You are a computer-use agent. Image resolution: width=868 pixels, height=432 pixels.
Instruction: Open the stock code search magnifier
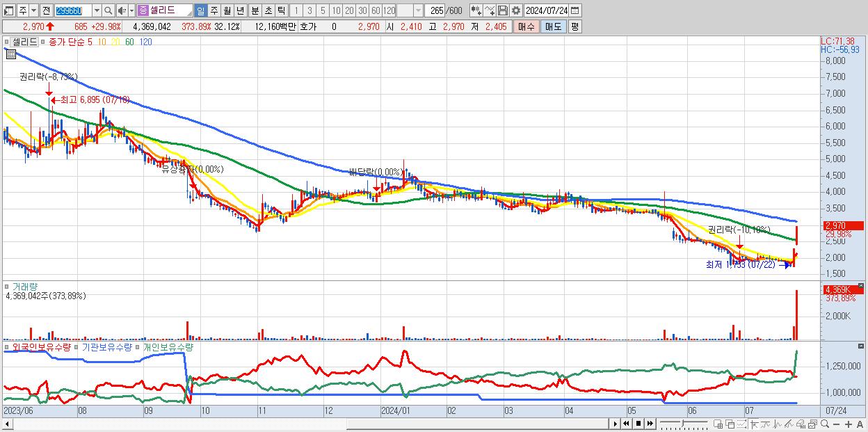click(x=108, y=10)
